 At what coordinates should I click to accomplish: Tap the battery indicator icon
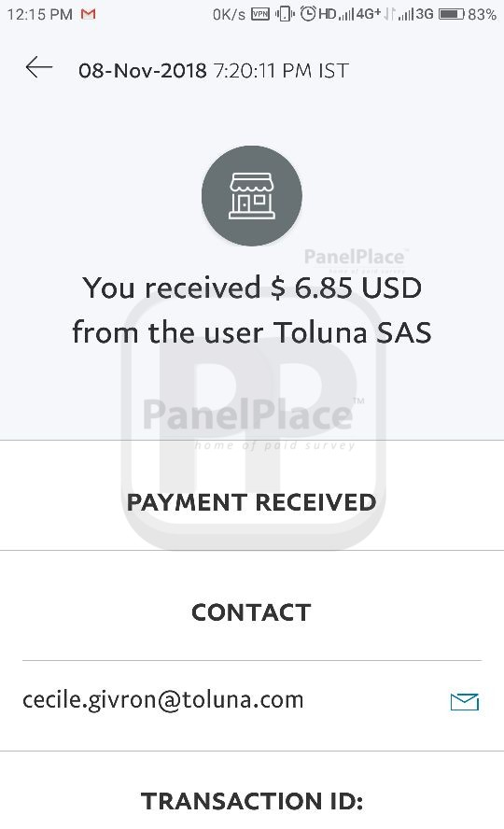(x=452, y=14)
